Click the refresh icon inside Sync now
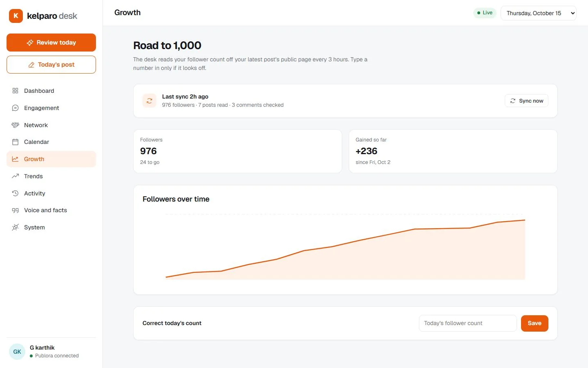 coord(513,101)
